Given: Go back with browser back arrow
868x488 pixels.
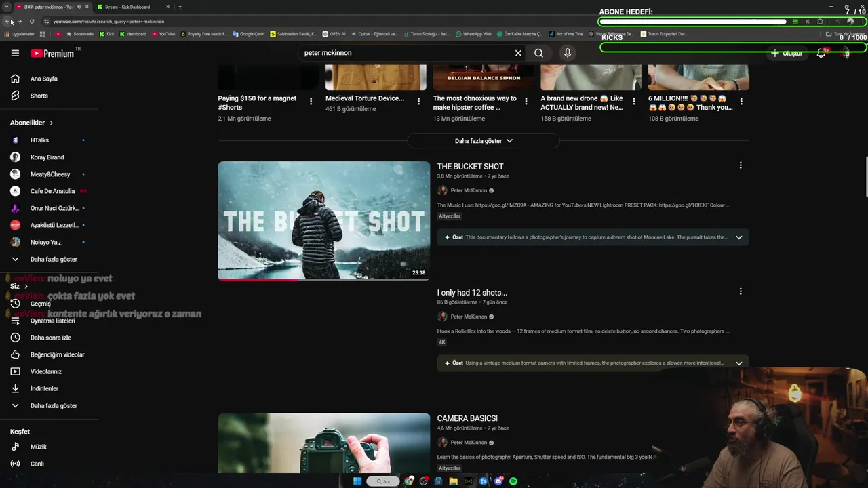Looking at the screenshot, I should click(x=8, y=21).
